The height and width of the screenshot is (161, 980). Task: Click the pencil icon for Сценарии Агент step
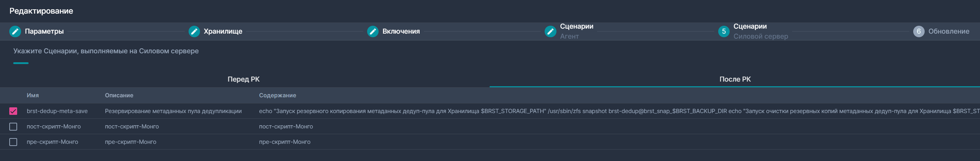click(x=550, y=31)
